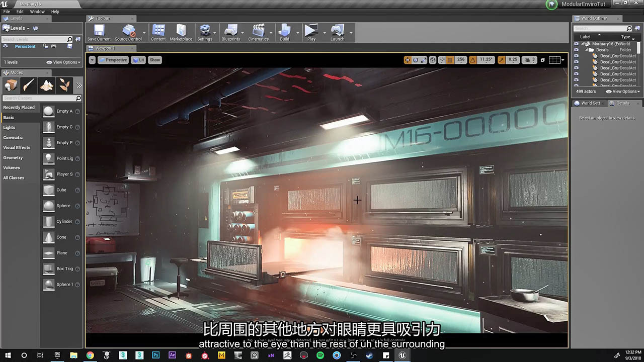Select the scale gizmo tool in viewport
Image resolution: width=644 pixels, height=362 pixels.
[424, 60]
